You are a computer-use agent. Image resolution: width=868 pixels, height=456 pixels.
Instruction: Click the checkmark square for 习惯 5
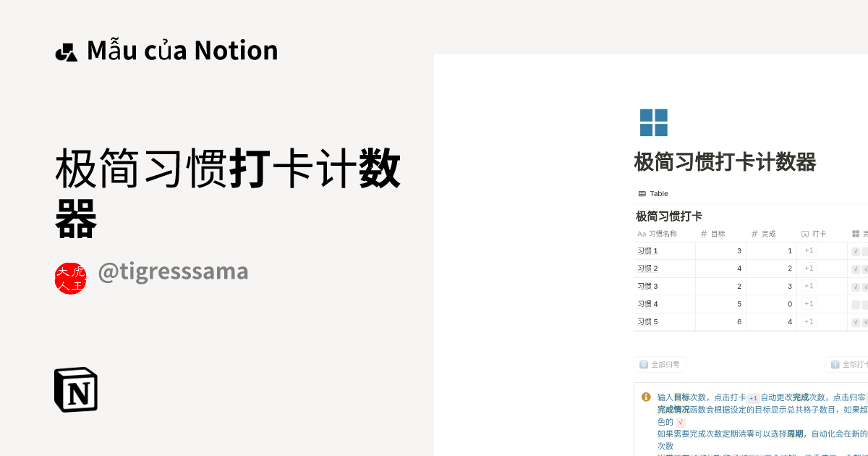(x=855, y=321)
